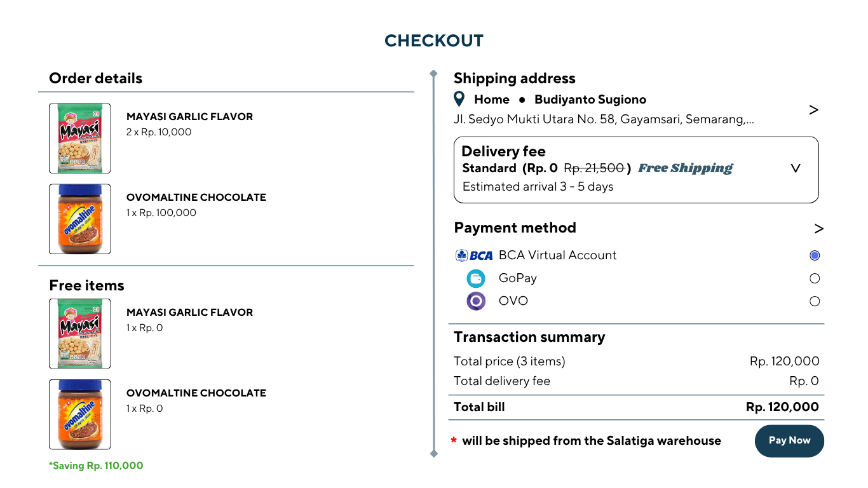The image size is (868, 488).
Task: Click the Saving Rp. 110,000 note
Action: (x=96, y=466)
